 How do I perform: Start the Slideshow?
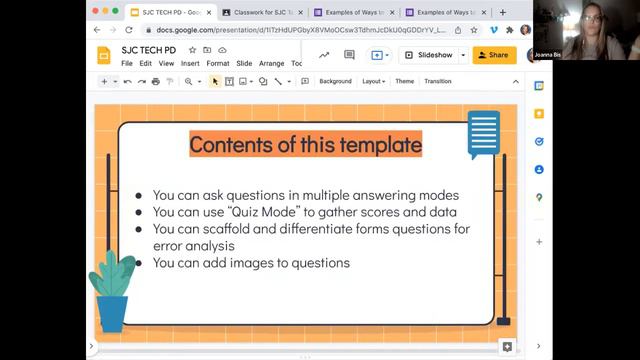click(429, 55)
